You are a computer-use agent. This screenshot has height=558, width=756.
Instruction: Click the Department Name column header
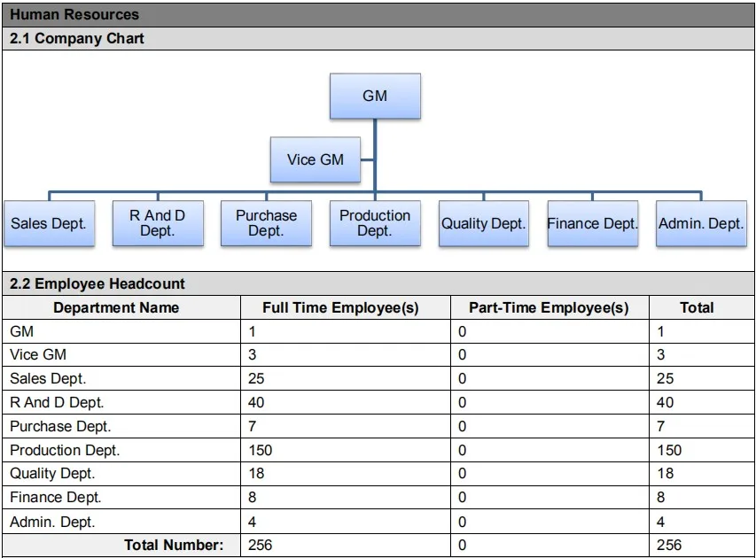pyautogui.click(x=116, y=308)
